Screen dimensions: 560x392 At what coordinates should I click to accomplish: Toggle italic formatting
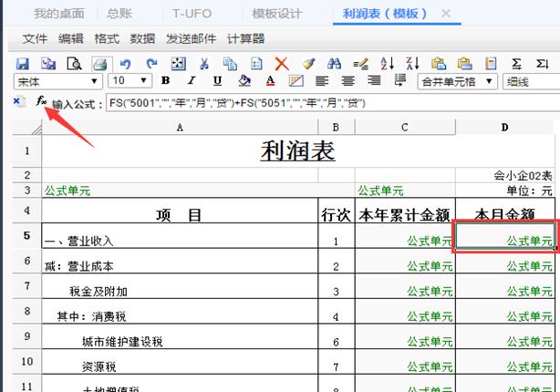click(x=192, y=81)
